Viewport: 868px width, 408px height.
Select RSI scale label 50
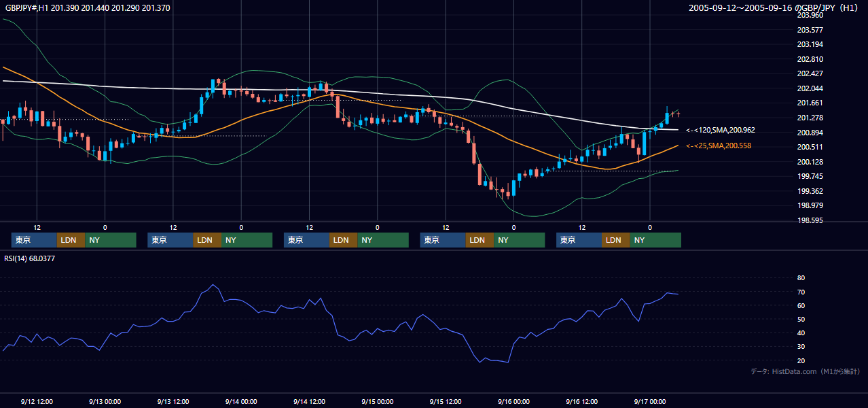coord(801,319)
